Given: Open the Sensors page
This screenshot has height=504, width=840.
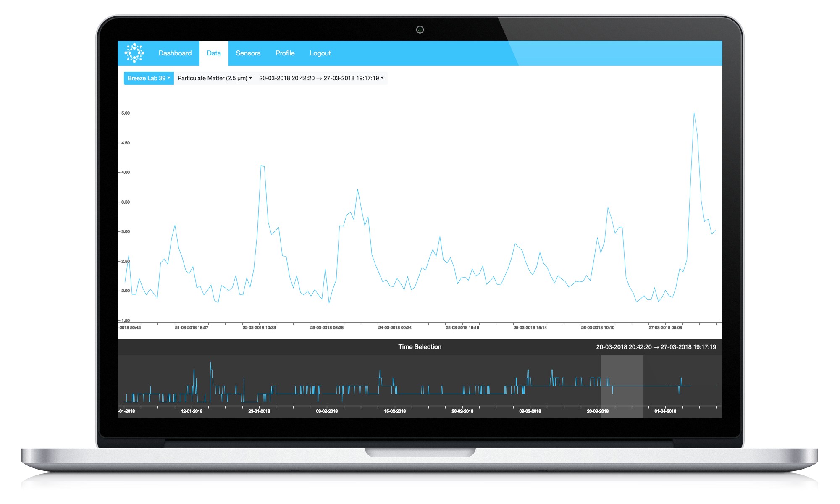Looking at the screenshot, I should tap(248, 53).
